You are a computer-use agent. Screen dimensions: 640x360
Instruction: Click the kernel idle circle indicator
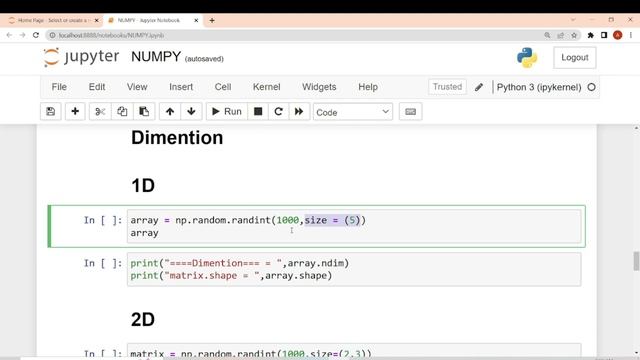click(x=591, y=87)
